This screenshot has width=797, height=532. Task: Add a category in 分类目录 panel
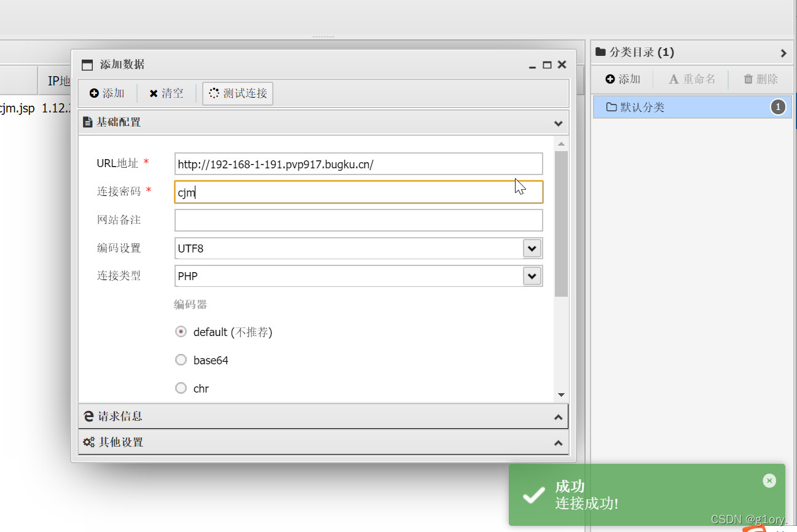(x=622, y=79)
